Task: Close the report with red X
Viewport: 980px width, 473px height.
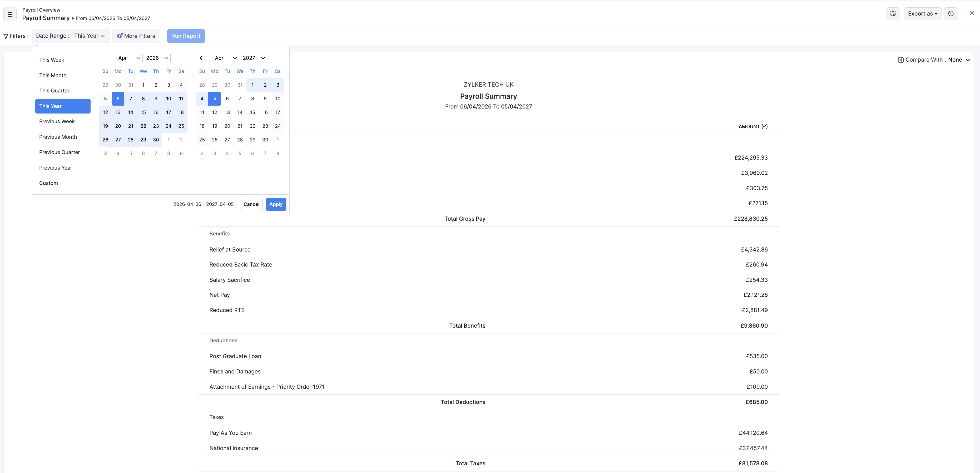Action: tap(972, 13)
